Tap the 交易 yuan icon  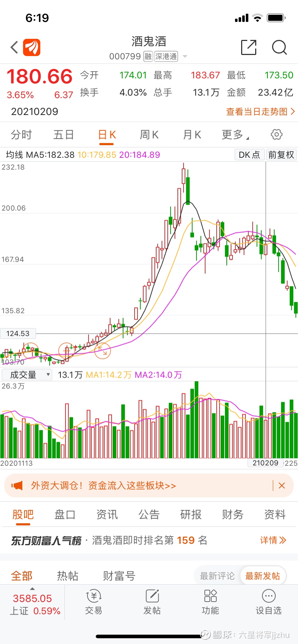coord(94,596)
